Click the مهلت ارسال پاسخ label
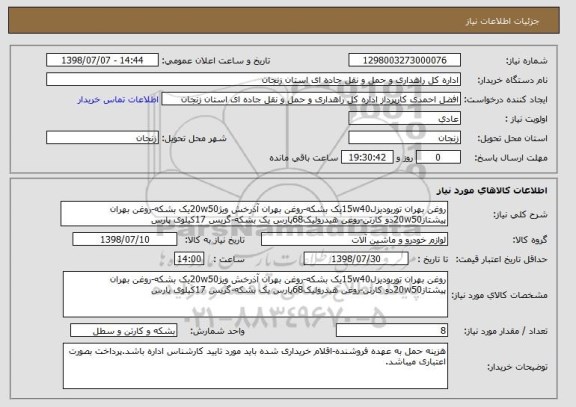 click(511, 158)
